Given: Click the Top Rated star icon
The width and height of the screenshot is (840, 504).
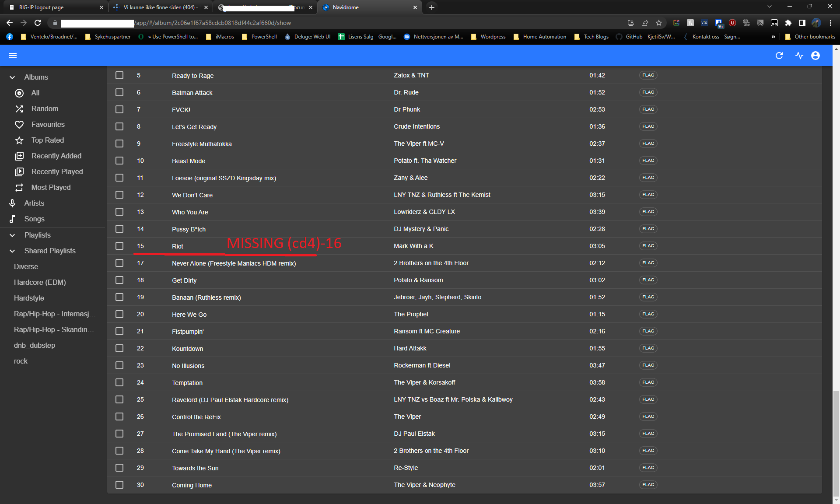Looking at the screenshot, I should 19,140.
